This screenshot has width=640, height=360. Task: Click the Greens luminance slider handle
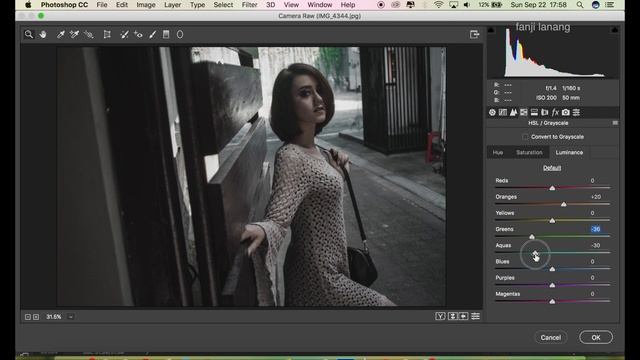[532, 237]
